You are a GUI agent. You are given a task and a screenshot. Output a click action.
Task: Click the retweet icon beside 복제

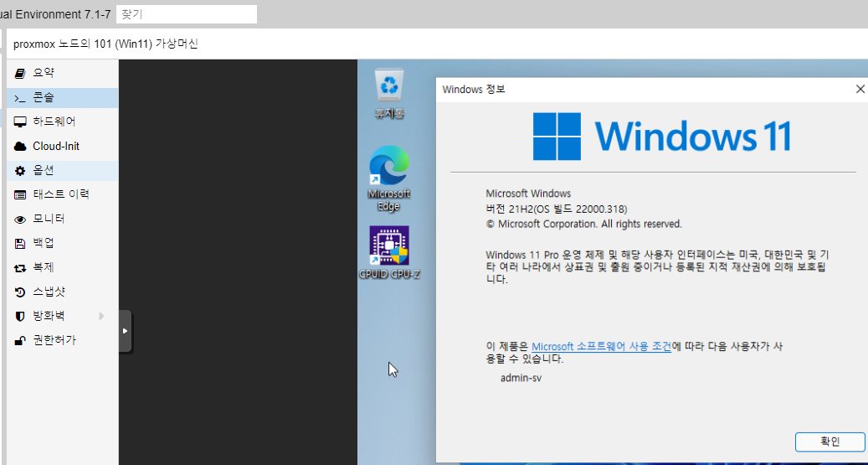20,268
